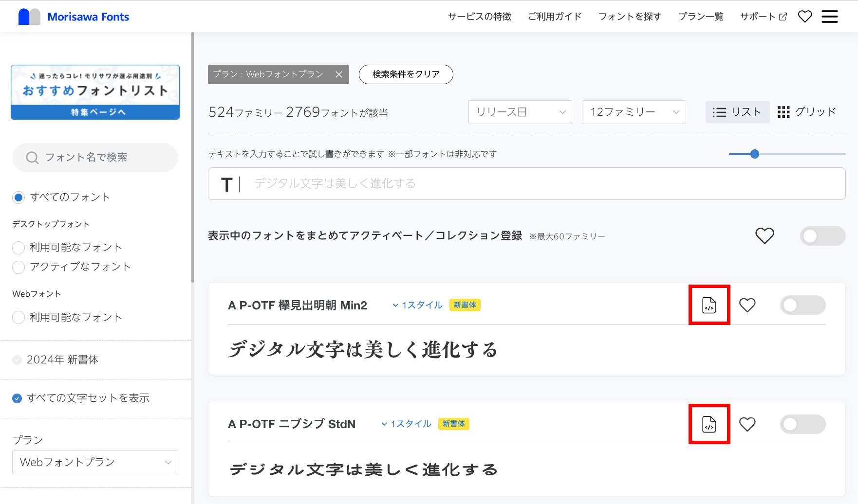Click web font code icon for ニブシブ StdN
858x504 pixels.
tap(709, 424)
